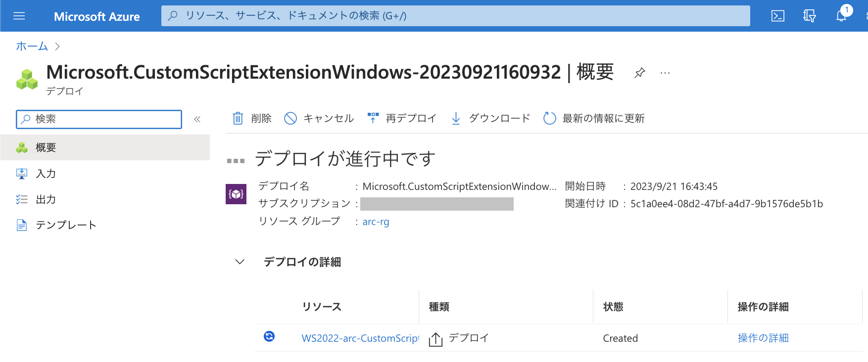Open Cloud Shell from the header

click(778, 16)
